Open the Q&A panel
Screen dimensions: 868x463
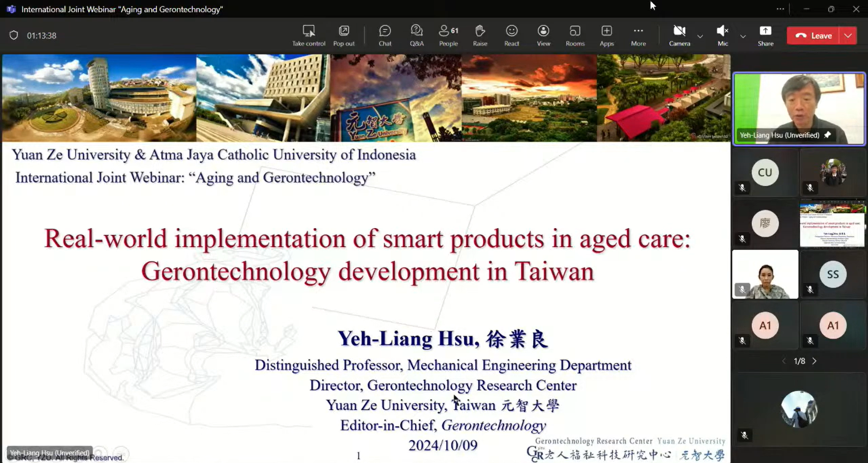coord(417,35)
